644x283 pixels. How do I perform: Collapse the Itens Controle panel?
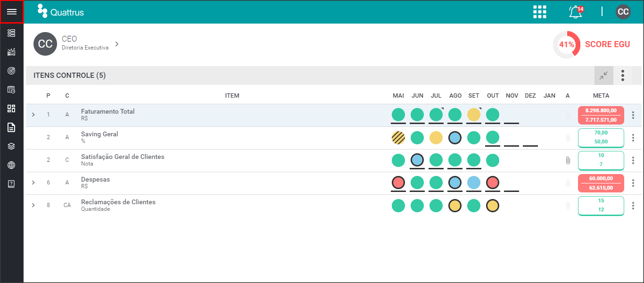tap(604, 75)
